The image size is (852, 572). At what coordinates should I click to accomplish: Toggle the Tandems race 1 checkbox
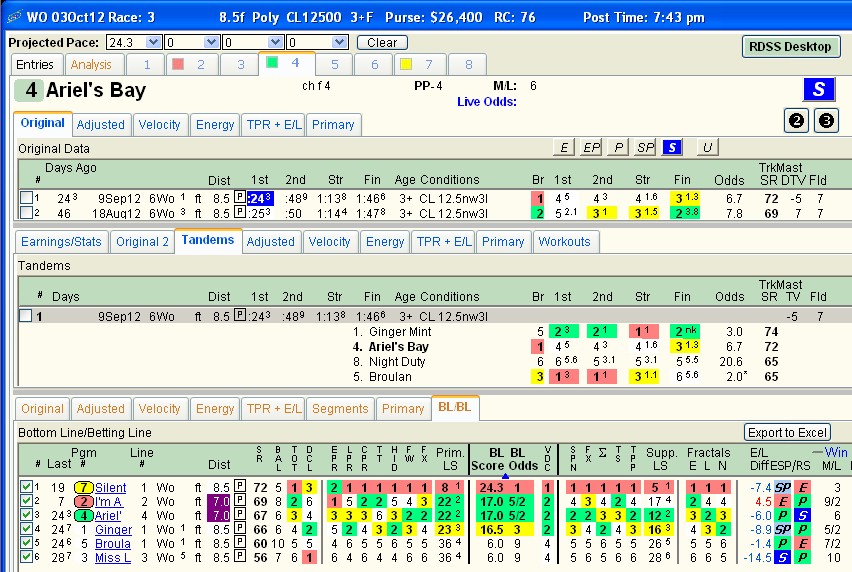[x=26, y=315]
